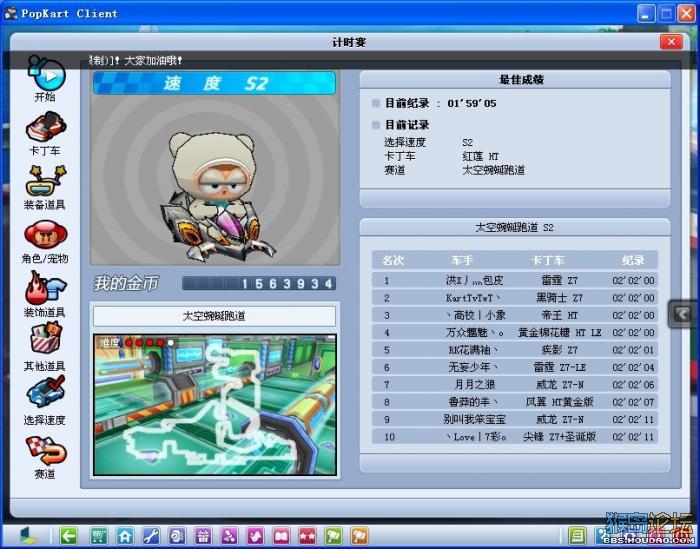
Task: Click the red double-star icon
Action: pos(308,536)
